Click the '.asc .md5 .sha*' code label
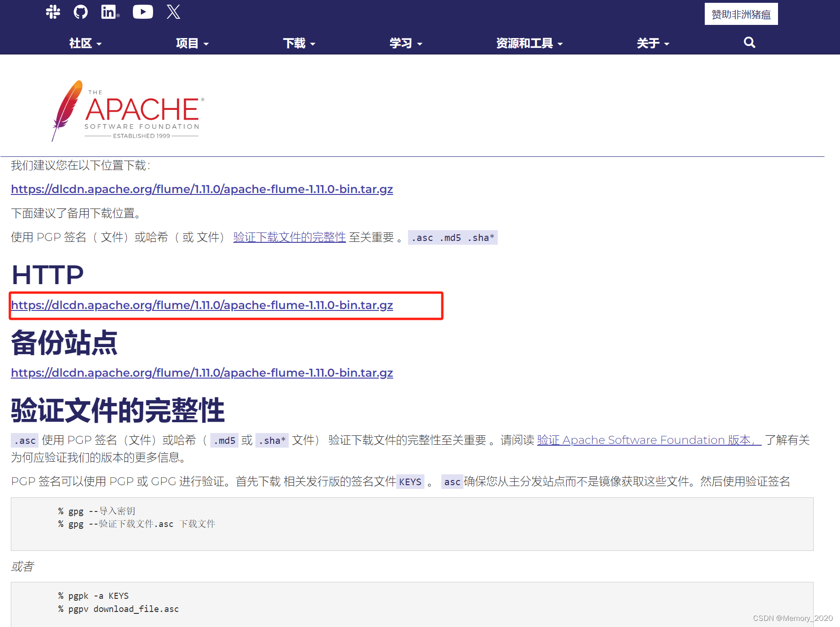 pyautogui.click(x=453, y=238)
